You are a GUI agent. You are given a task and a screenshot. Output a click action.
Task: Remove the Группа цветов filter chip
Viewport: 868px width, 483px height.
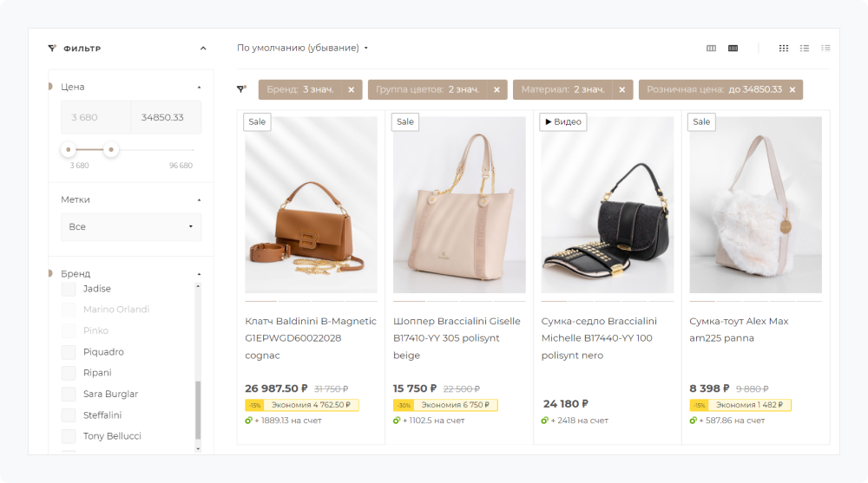496,90
